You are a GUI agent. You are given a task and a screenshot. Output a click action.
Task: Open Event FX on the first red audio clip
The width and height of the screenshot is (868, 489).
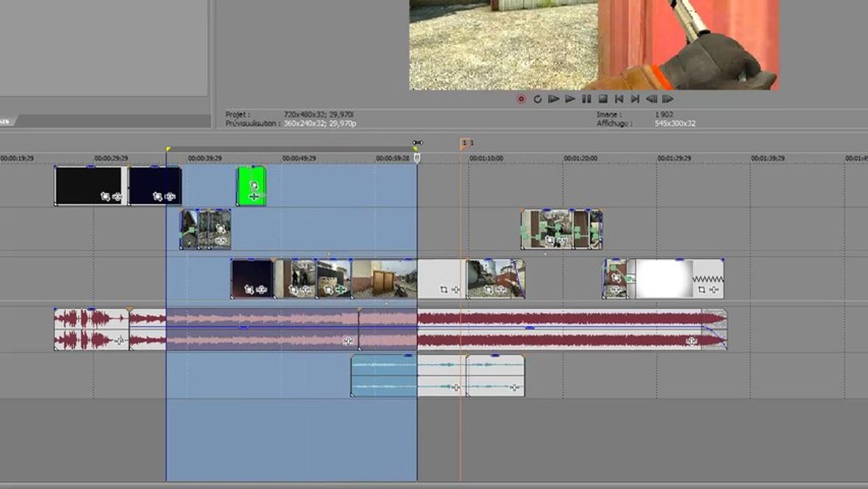[119, 340]
